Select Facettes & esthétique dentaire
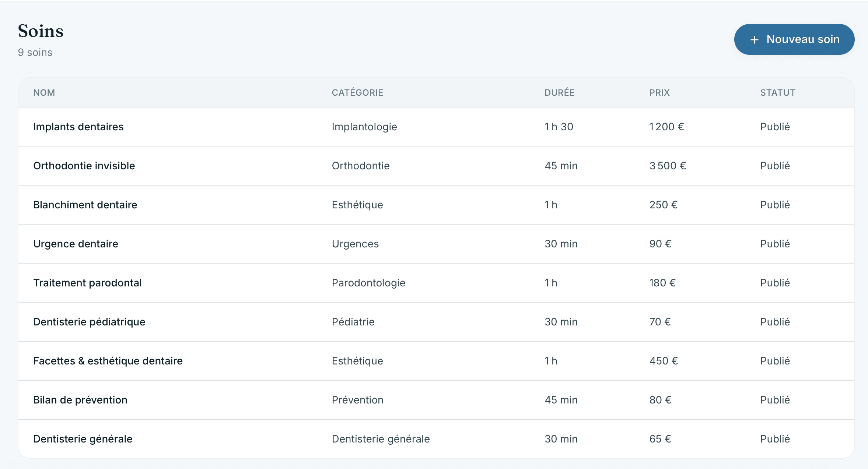The height and width of the screenshot is (469, 868). tap(108, 361)
